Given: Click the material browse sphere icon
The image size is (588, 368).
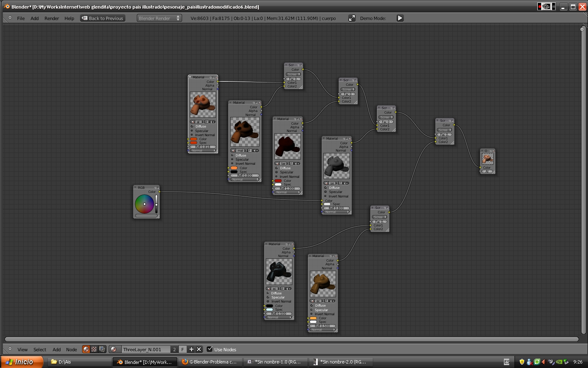Looking at the screenshot, I should click(x=114, y=349).
